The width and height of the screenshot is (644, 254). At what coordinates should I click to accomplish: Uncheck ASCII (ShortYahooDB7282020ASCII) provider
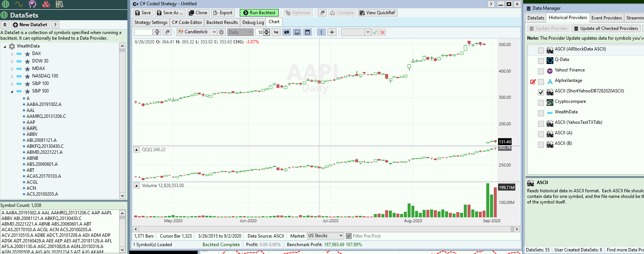pos(541,92)
